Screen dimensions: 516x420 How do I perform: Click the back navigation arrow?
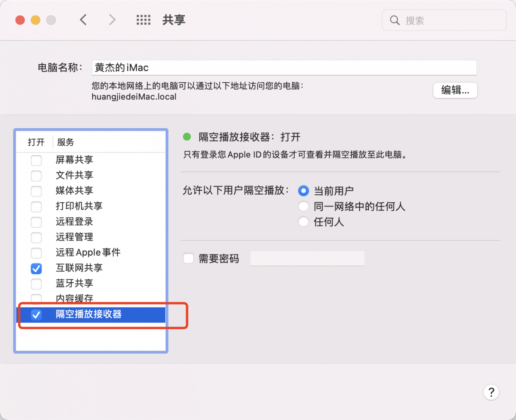83,20
